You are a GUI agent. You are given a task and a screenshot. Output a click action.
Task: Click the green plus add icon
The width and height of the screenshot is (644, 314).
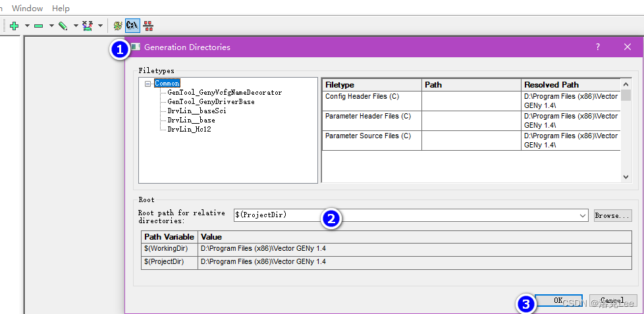click(x=14, y=26)
